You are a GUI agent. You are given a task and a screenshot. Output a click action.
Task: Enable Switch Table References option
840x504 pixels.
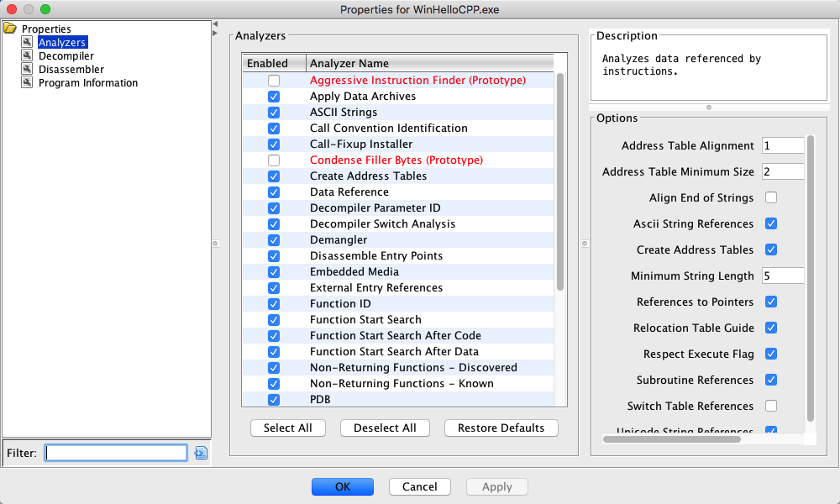771,407
